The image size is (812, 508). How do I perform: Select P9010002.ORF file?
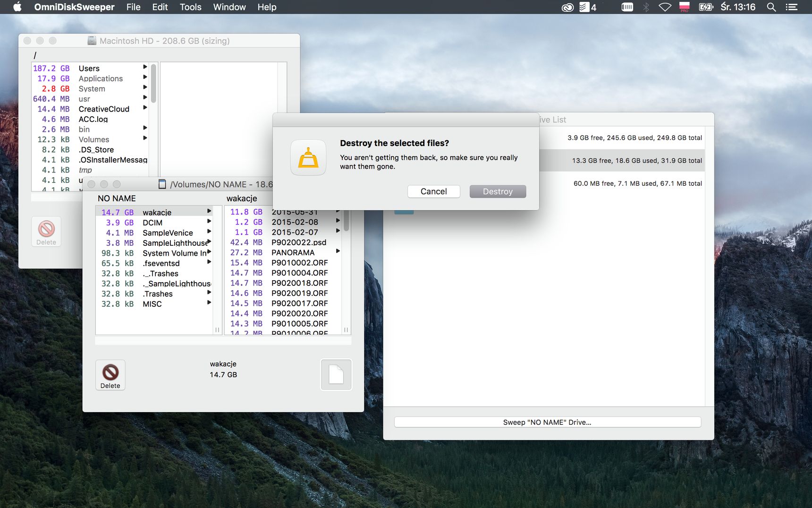[282, 263]
